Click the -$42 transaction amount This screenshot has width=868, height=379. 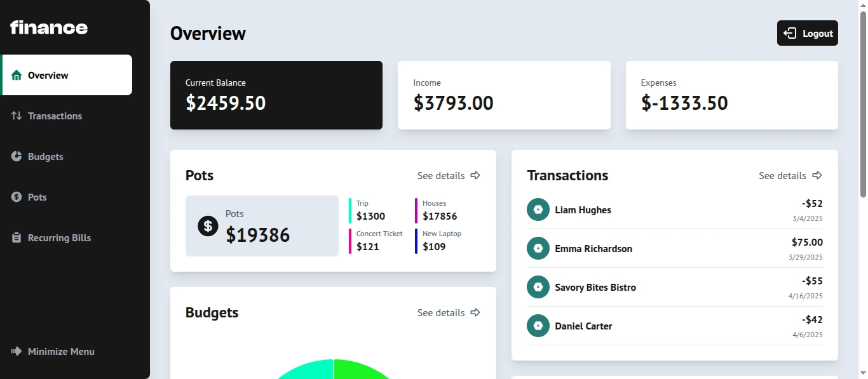pyautogui.click(x=812, y=319)
